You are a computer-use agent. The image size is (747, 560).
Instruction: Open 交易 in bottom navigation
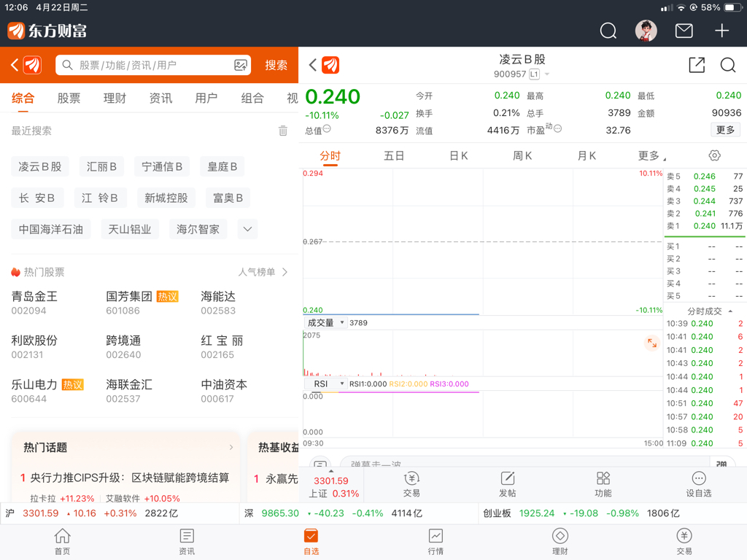pos(684,542)
